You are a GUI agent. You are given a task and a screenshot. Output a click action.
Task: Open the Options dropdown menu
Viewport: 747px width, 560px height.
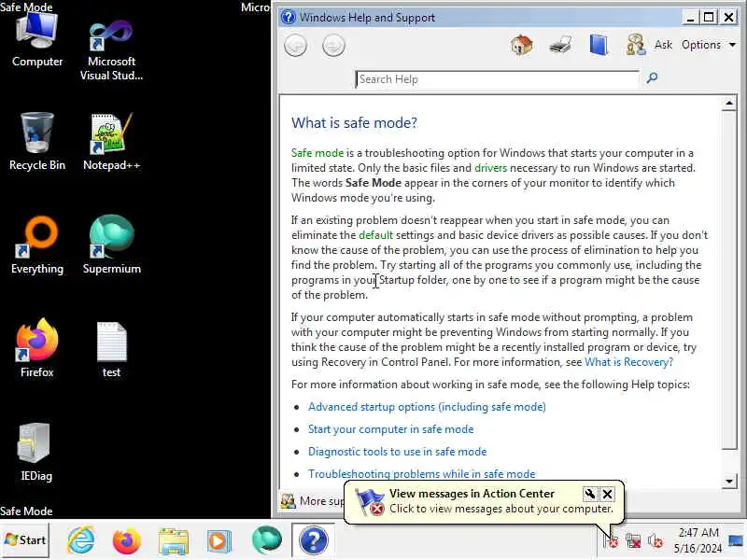709,45
